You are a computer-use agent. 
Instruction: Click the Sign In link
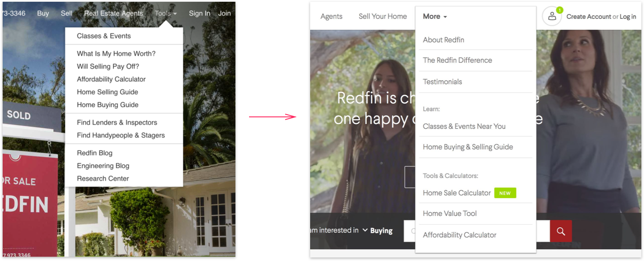point(199,14)
